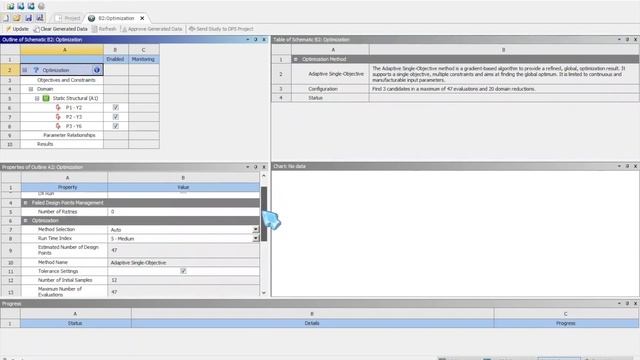The height and width of the screenshot is (360, 640).
Task: Toggle Enabled checkbox for P1 - Y2
Action: click(x=116, y=107)
